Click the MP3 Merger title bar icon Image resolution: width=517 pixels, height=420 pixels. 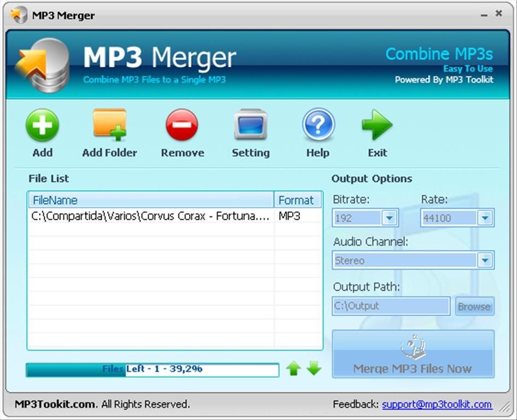point(19,15)
